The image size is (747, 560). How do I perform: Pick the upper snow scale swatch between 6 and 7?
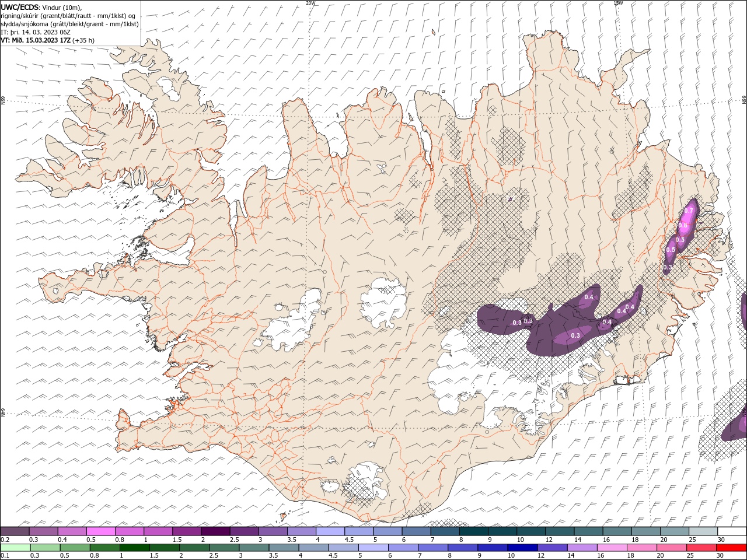(x=416, y=531)
